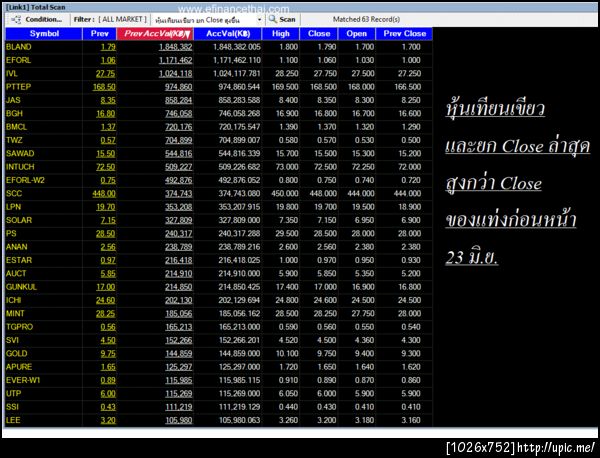Click the magnifier icon beside Scan

click(272, 19)
